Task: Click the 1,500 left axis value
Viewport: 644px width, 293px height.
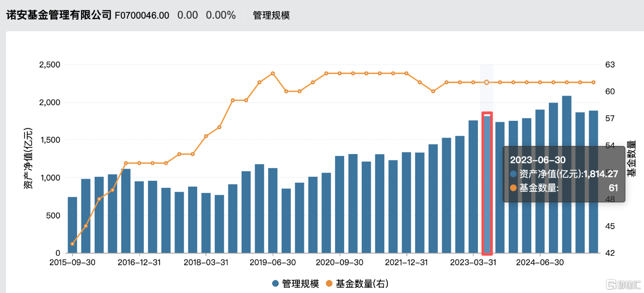Action: click(x=49, y=140)
